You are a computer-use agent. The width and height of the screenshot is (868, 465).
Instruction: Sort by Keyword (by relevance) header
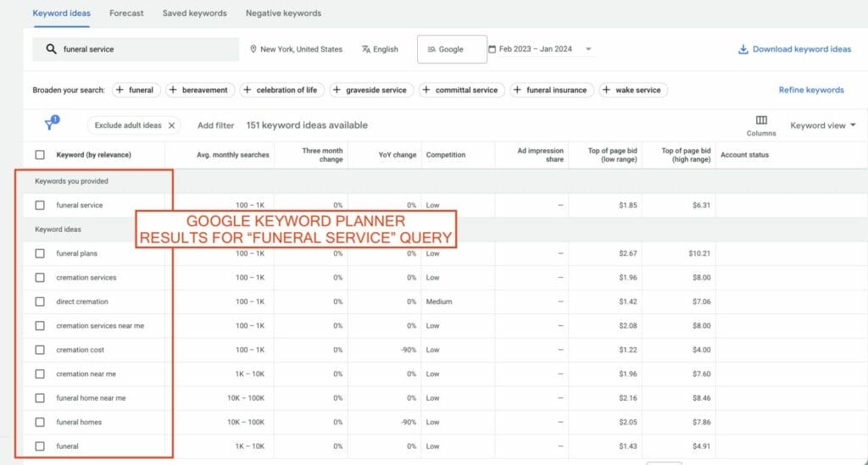tap(93, 155)
